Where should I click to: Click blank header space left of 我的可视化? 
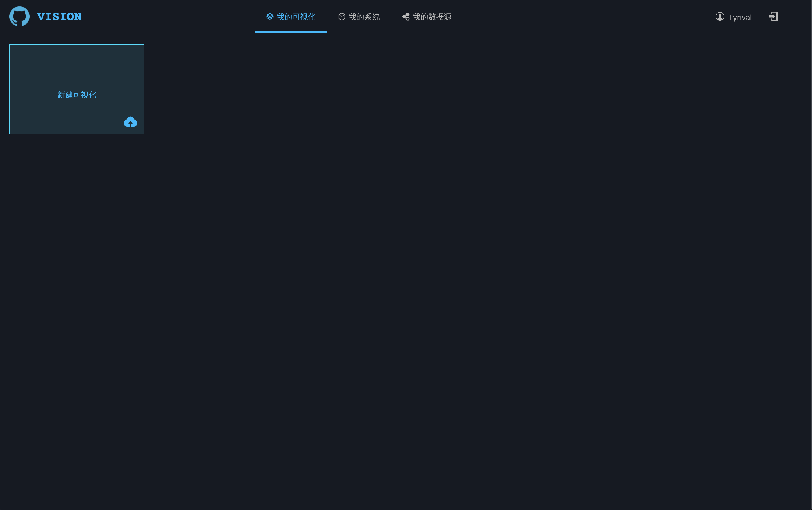[168, 16]
